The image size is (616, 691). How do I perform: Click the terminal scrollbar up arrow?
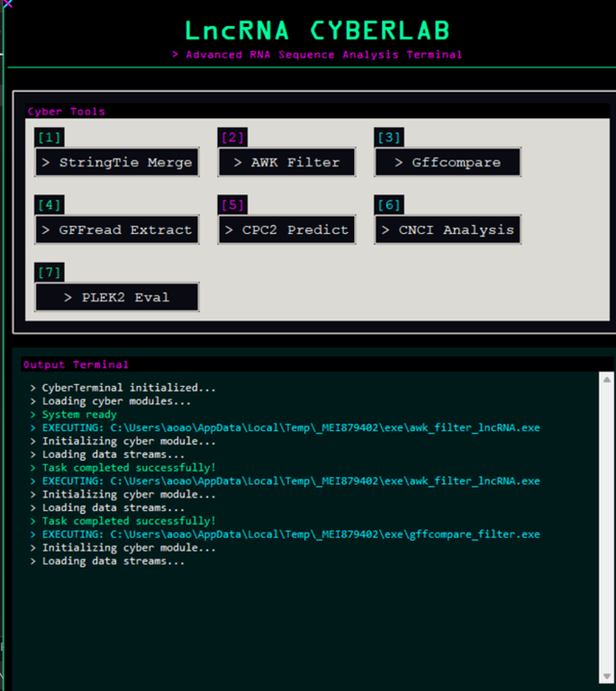click(x=606, y=379)
